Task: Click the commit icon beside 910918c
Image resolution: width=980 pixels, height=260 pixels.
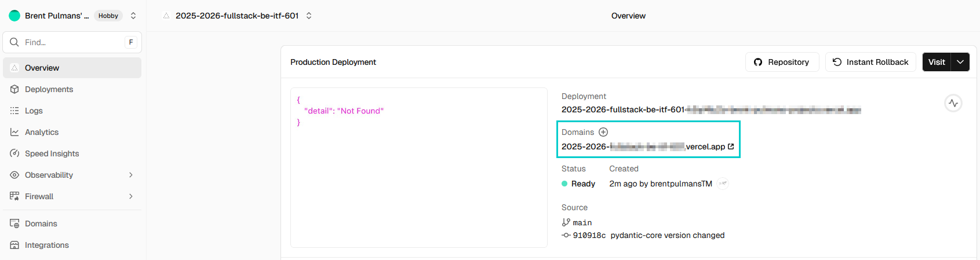Action: click(x=566, y=235)
